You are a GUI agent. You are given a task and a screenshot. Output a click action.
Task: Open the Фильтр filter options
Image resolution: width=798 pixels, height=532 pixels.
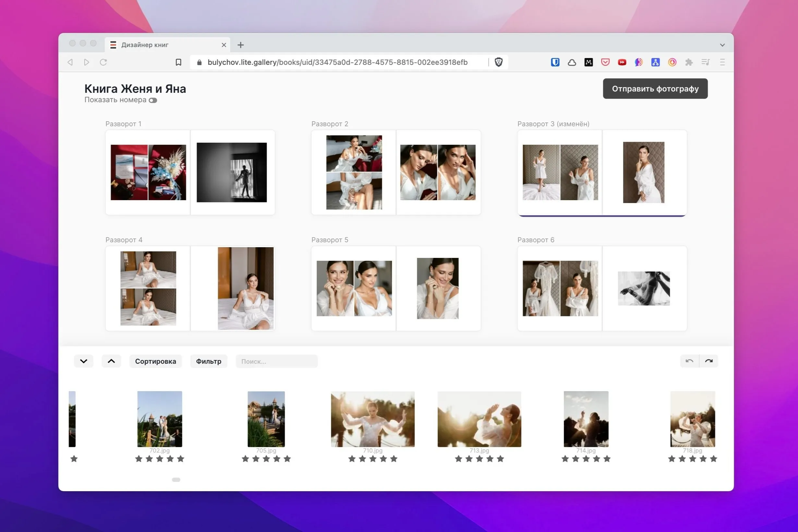click(x=209, y=361)
